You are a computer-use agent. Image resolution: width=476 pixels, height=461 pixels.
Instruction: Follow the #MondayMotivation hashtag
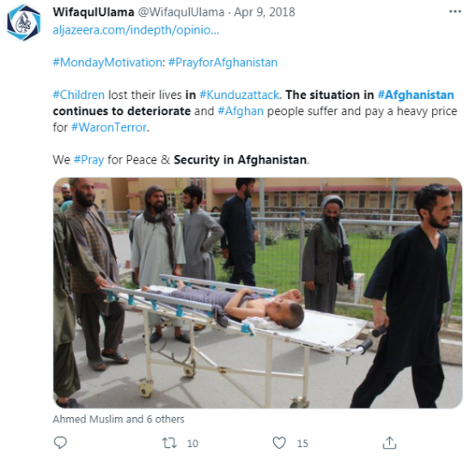click(x=107, y=62)
